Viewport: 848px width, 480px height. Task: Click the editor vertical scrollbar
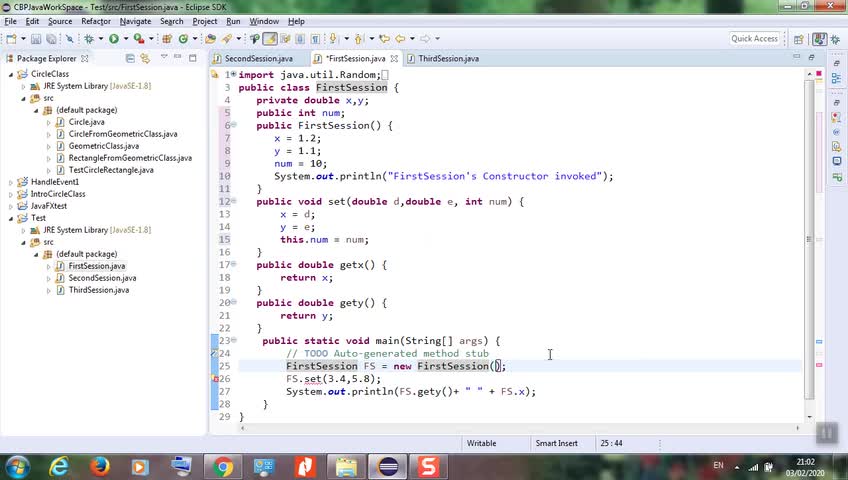pos(810,238)
